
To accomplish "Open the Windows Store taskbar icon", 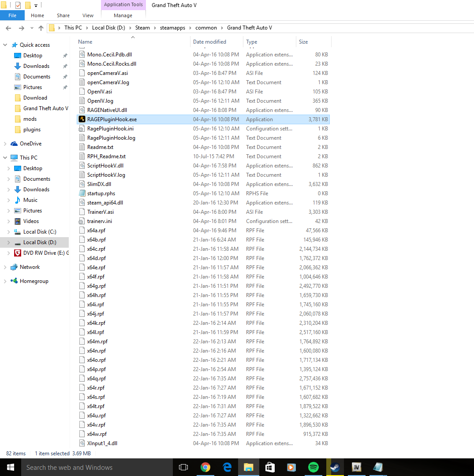I will coord(270,467).
